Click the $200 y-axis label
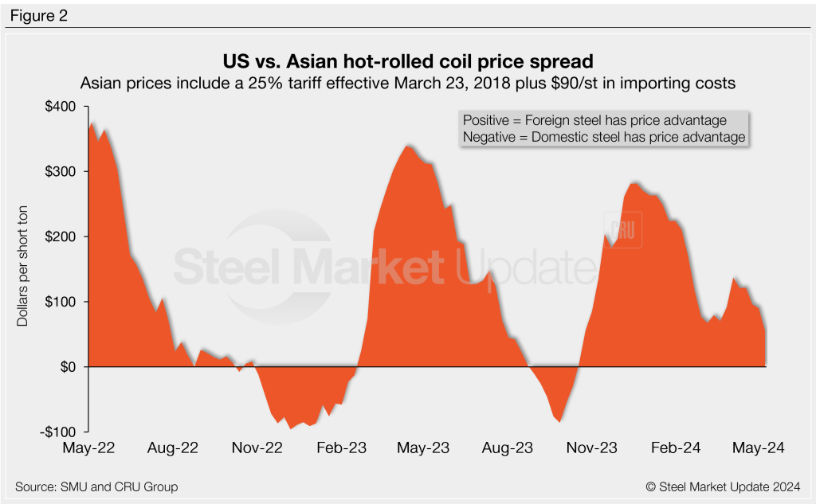 (61, 236)
